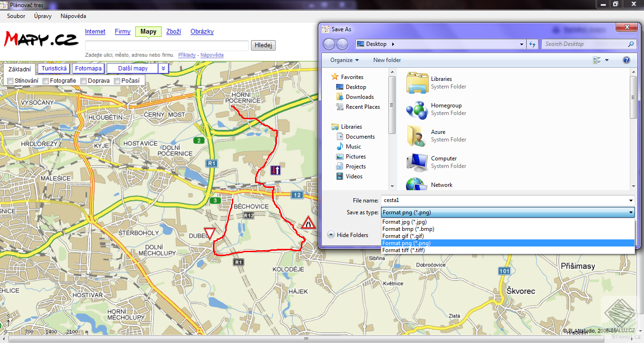
Task: Open the Soubor menu
Action: (16, 16)
